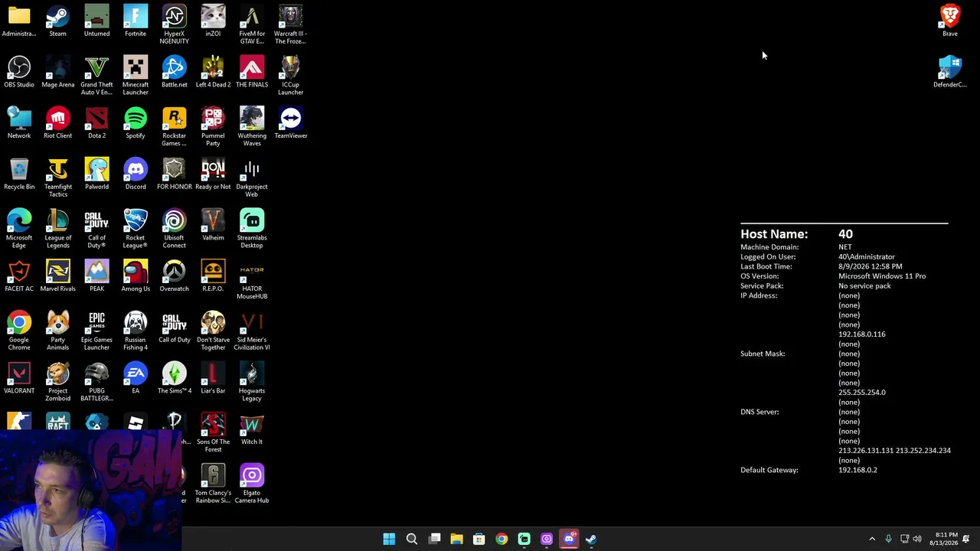Open the Minecraft Launcher icon
The width and height of the screenshot is (980, 551).
(136, 75)
